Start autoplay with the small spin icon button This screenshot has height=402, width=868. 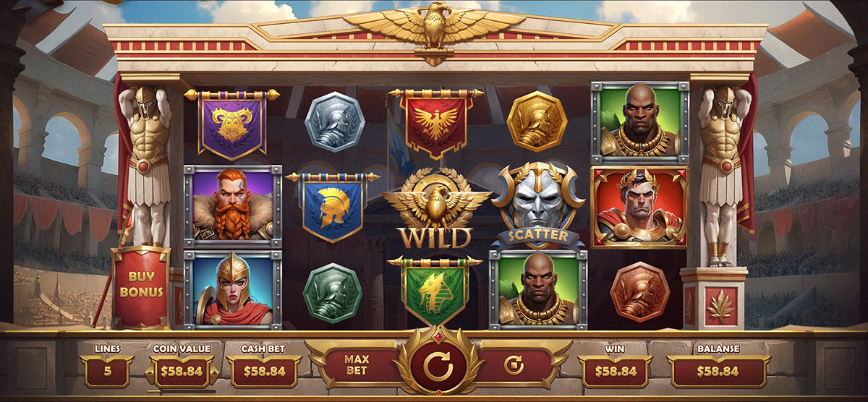point(513,365)
